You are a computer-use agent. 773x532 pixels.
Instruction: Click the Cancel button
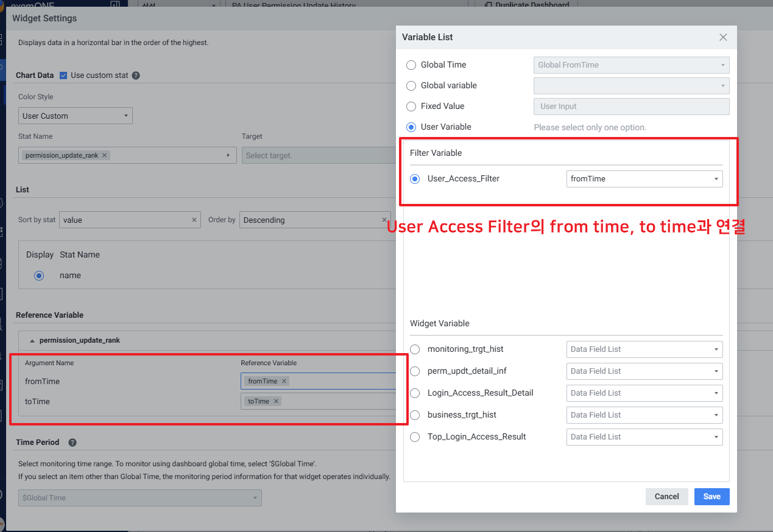tap(666, 497)
